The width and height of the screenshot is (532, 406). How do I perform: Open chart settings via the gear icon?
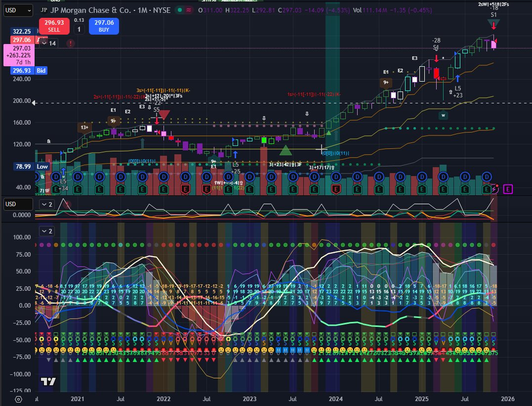point(18,399)
